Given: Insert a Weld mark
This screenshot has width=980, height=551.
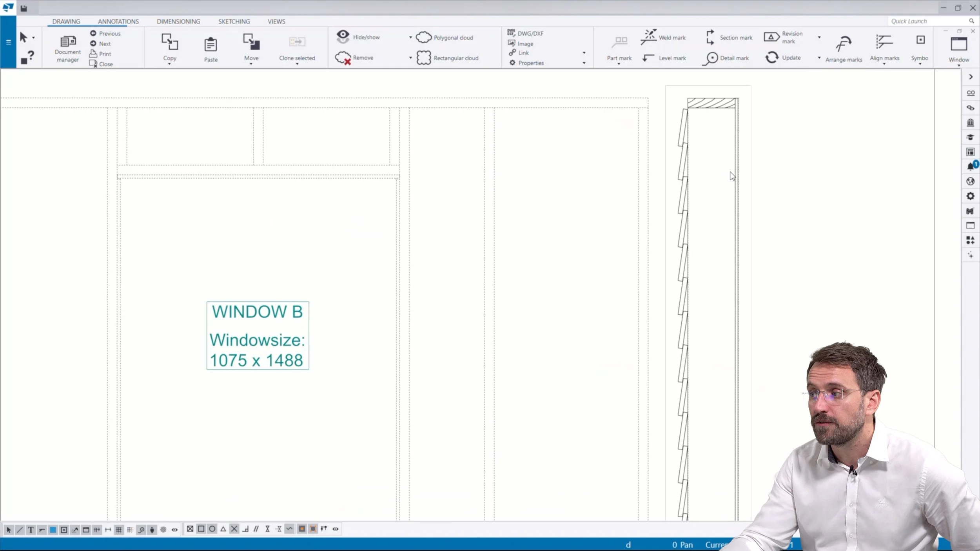Looking at the screenshot, I should (x=663, y=37).
